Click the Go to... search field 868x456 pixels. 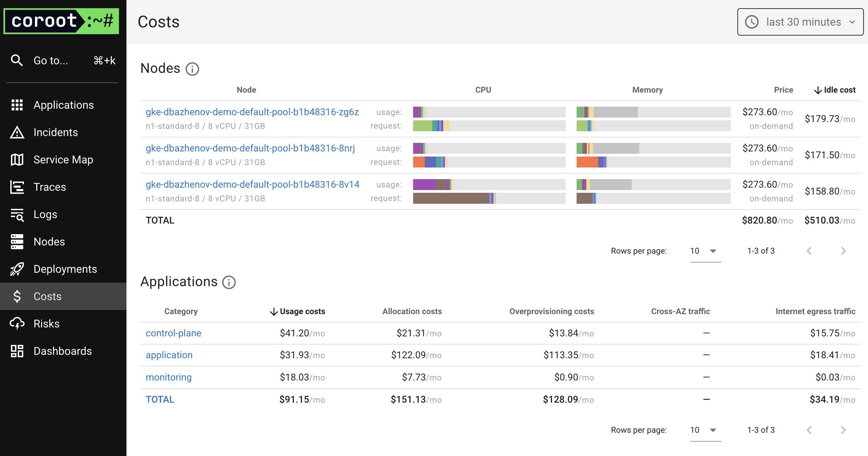pyautogui.click(x=63, y=61)
